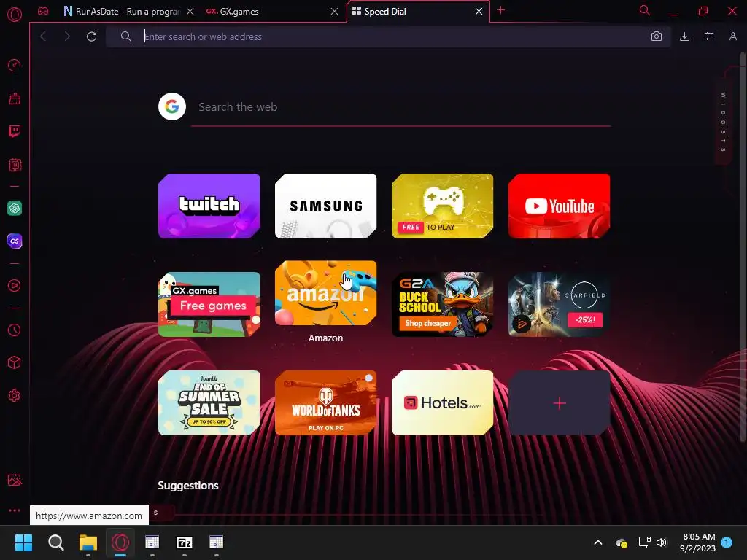Open the Twitch speed dial tile

(x=209, y=206)
